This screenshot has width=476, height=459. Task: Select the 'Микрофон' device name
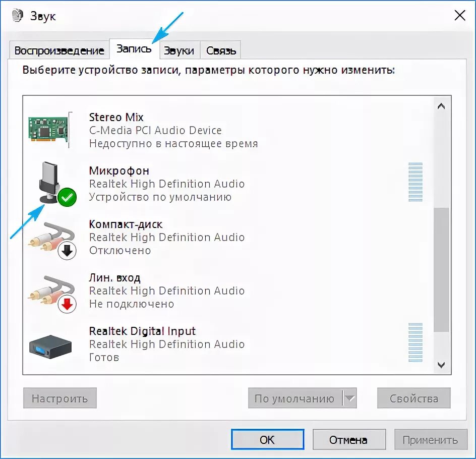(119, 170)
